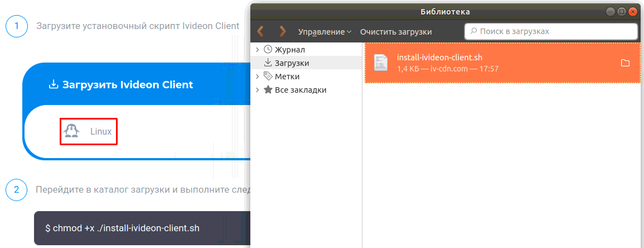This screenshot has width=644, height=248.
Task: Click the Все закладки star icon
Action: 268,90
